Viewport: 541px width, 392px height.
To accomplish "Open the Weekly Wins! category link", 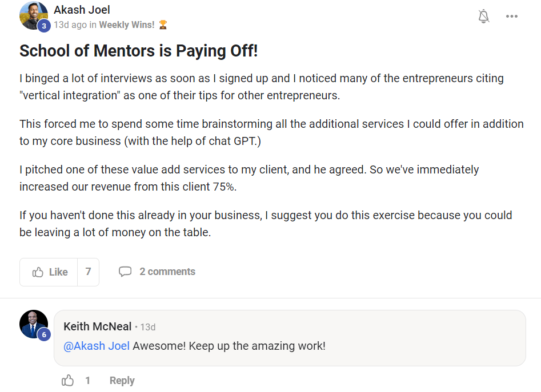I will (126, 25).
